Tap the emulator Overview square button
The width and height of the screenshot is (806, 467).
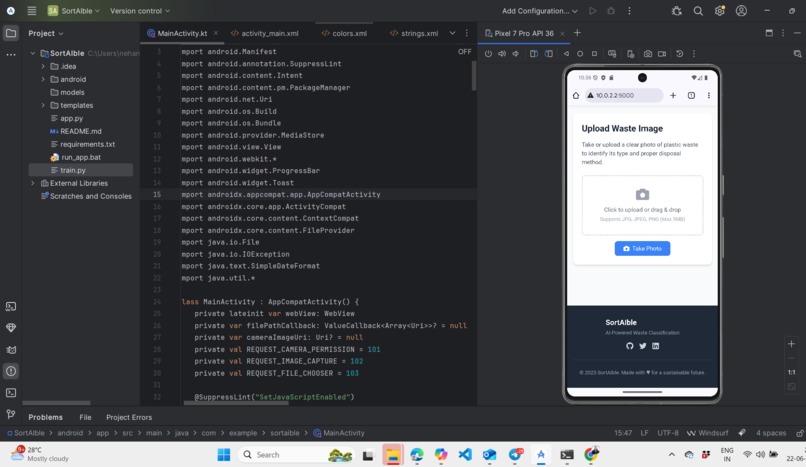pos(594,53)
